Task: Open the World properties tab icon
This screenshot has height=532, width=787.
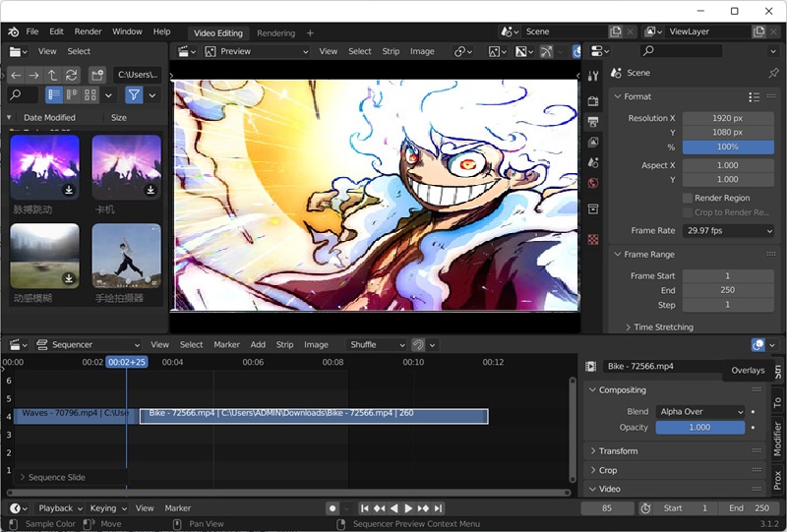Action: click(592, 183)
